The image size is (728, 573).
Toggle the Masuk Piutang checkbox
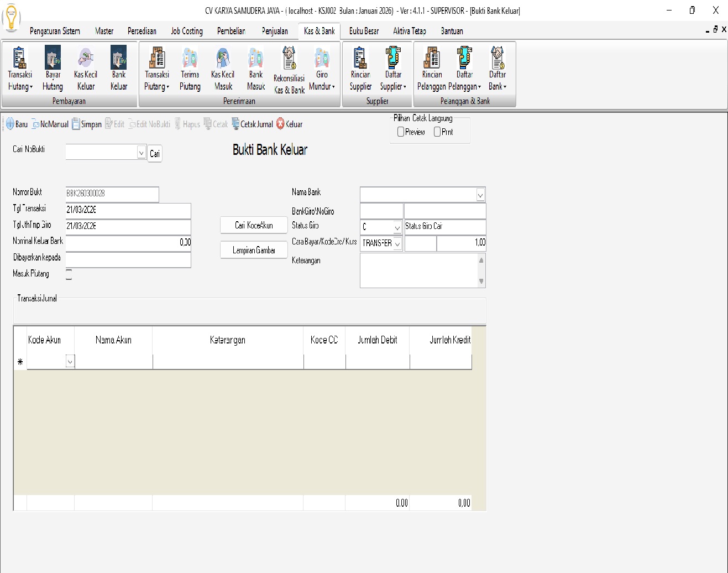click(x=69, y=274)
